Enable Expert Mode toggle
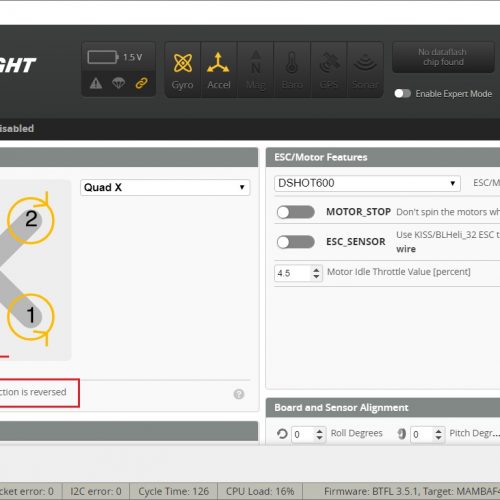Screen dimensions: 500x500 pos(402,94)
